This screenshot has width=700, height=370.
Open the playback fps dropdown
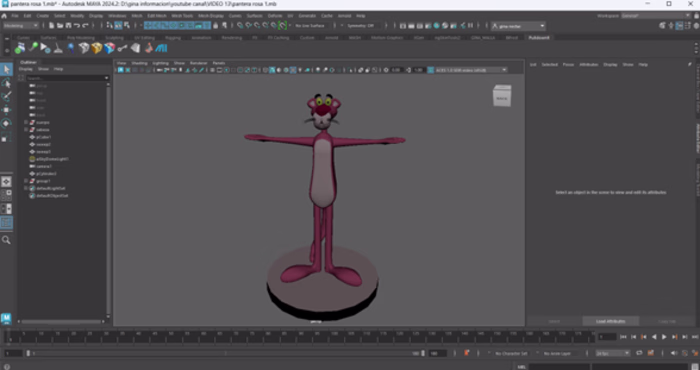[x=613, y=353]
